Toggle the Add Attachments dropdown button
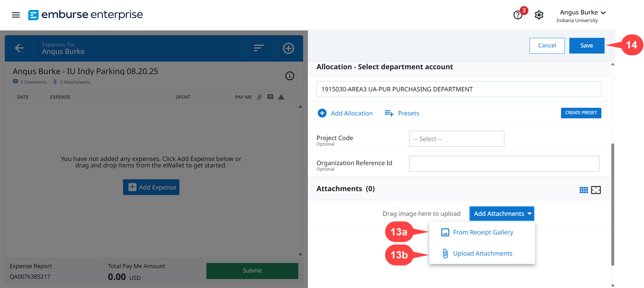Screen dimensions: 644x288 coord(502,214)
